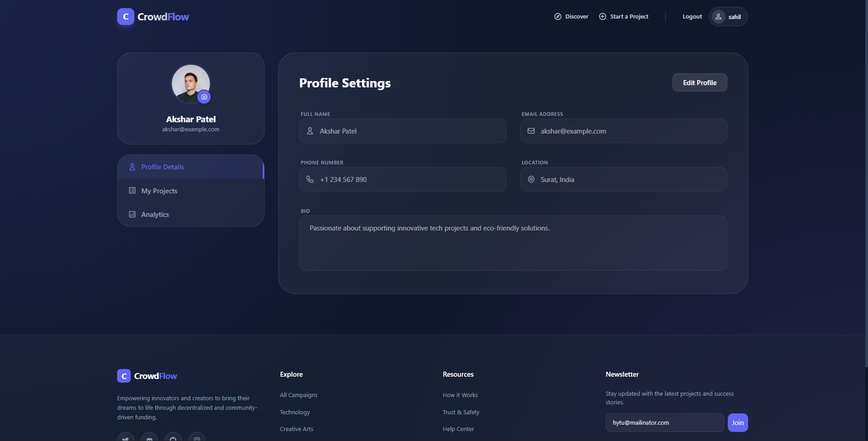Open the How it Works link
The width and height of the screenshot is (868, 441).
pyautogui.click(x=460, y=395)
